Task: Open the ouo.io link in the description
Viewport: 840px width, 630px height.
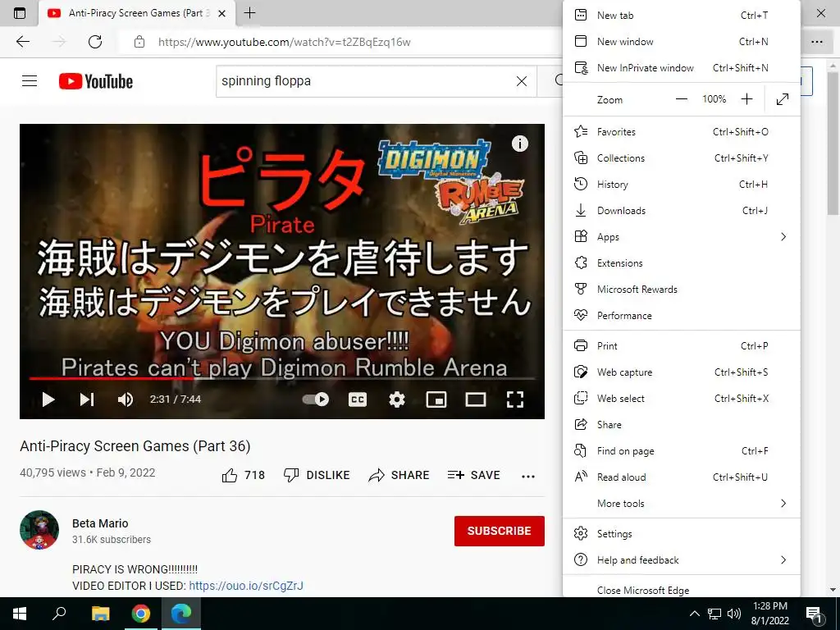Action: click(x=246, y=586)
